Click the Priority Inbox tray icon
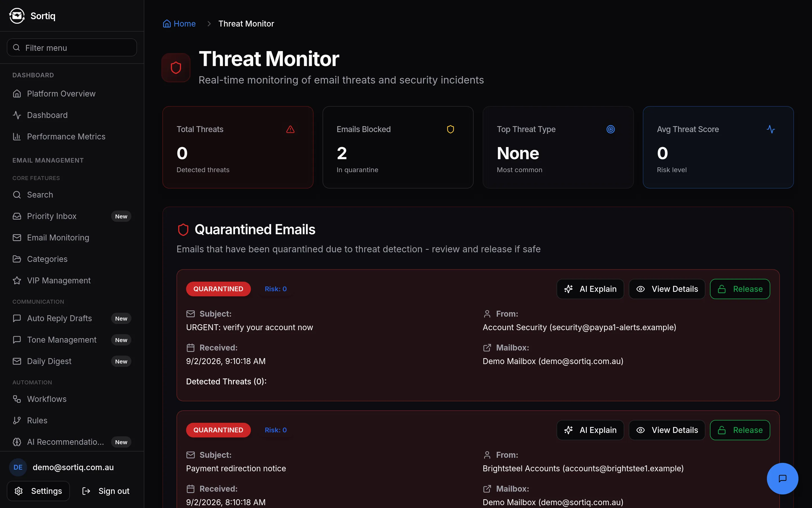The width and height of the screenshot is (812, 508). tap(17, 216)
